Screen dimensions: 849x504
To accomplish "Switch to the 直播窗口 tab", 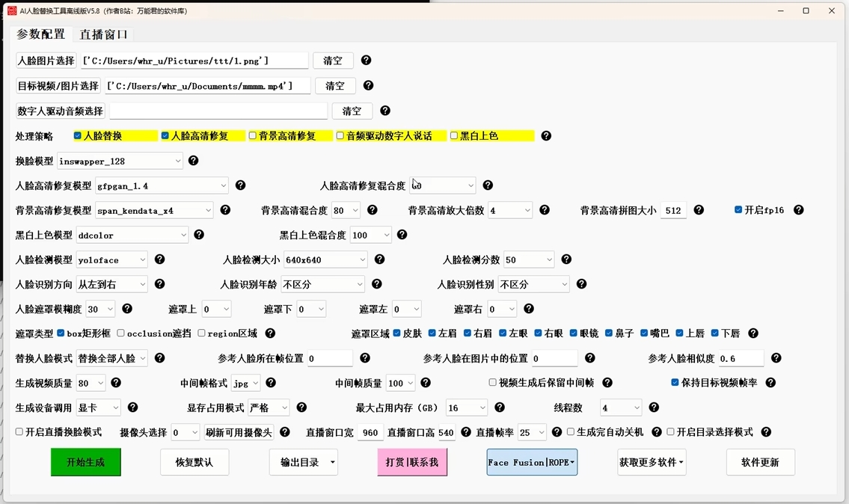I will tap(104, 34).
